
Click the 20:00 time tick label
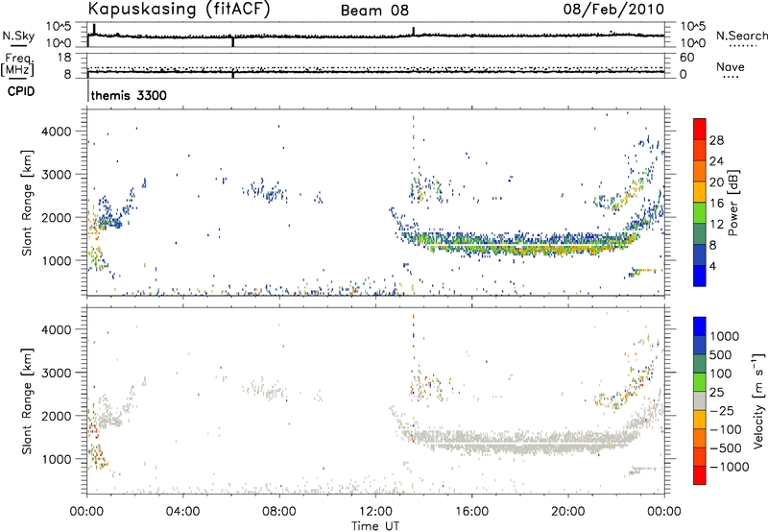click(x=567, y=512)
